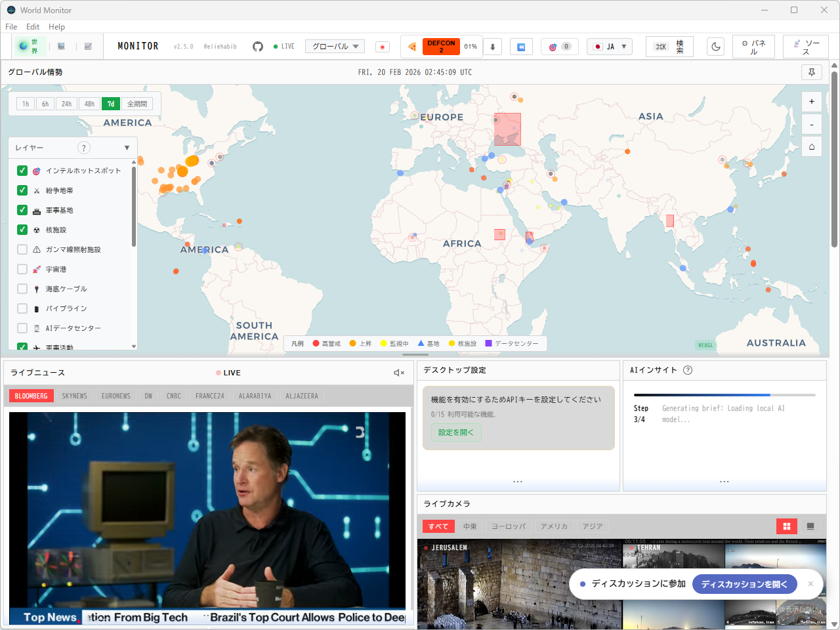Click the blue rewind playback toolbar icon
The height and width of the screenshot is (630, 840).
click(521, 47)
